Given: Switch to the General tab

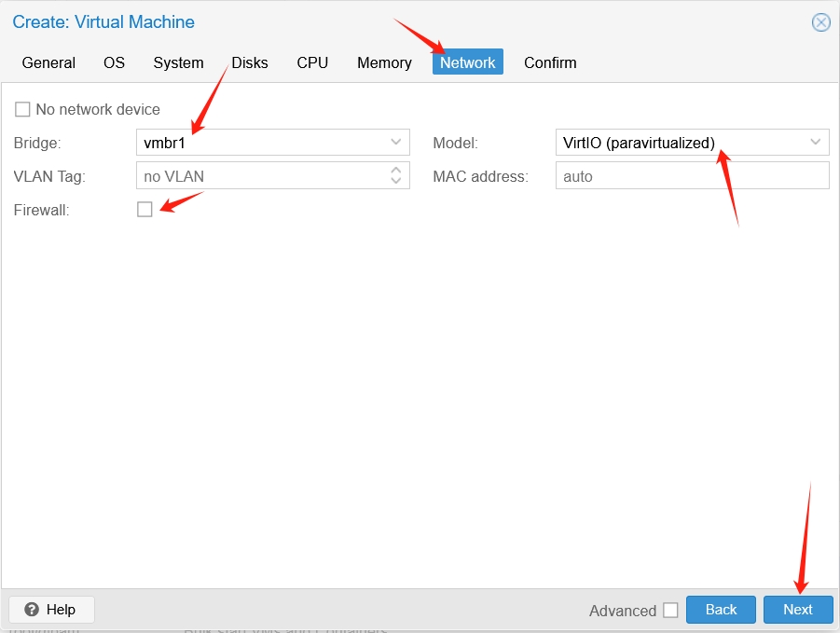Looking at the screenshot, I should (48, 62).
